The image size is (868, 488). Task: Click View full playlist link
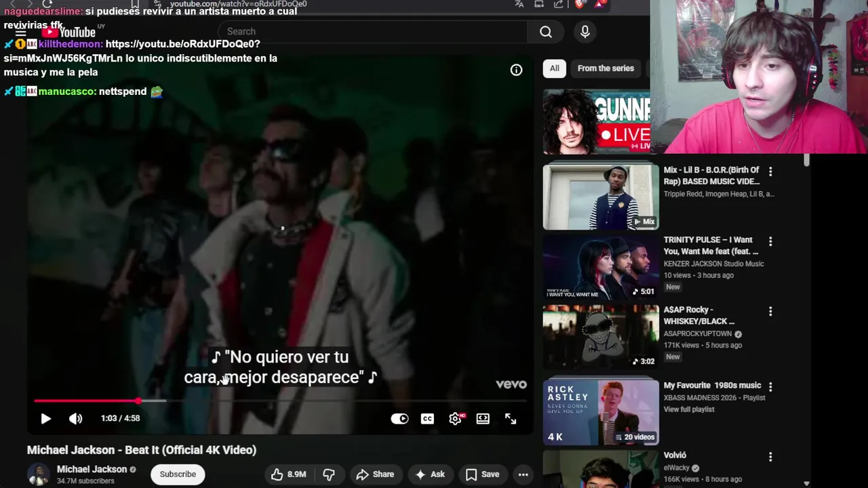688,409
